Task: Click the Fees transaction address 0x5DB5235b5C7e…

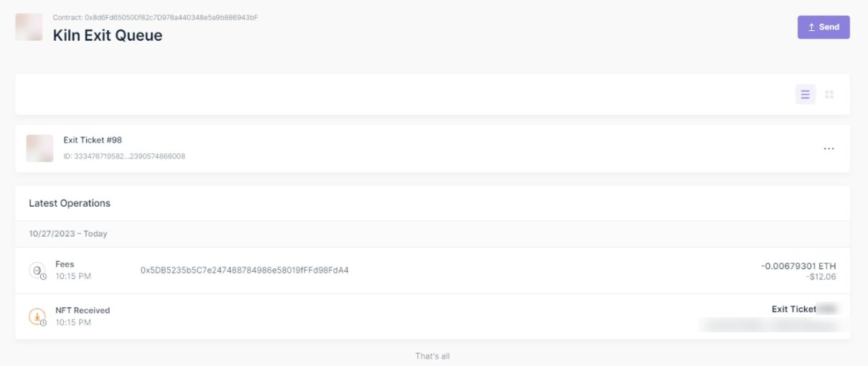Action: (244, 271)
